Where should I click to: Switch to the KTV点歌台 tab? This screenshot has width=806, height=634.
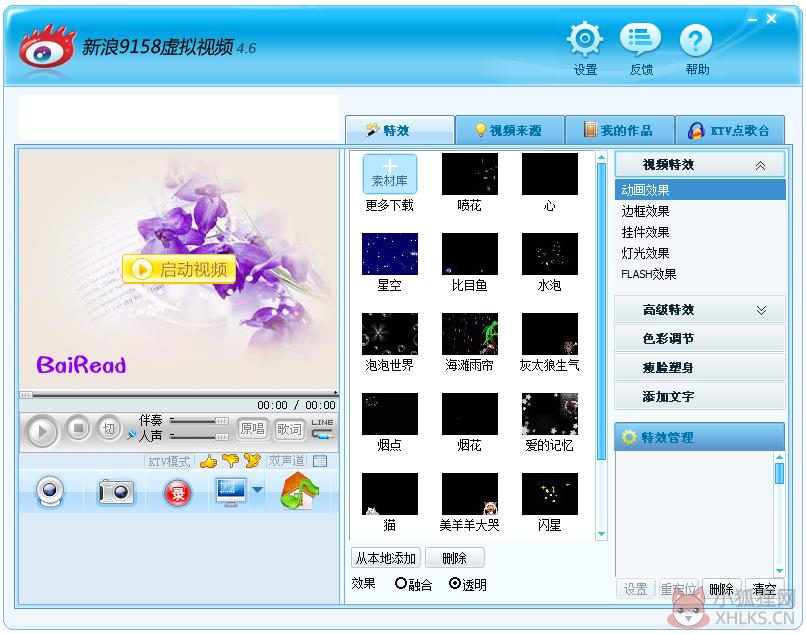(730, 130)
